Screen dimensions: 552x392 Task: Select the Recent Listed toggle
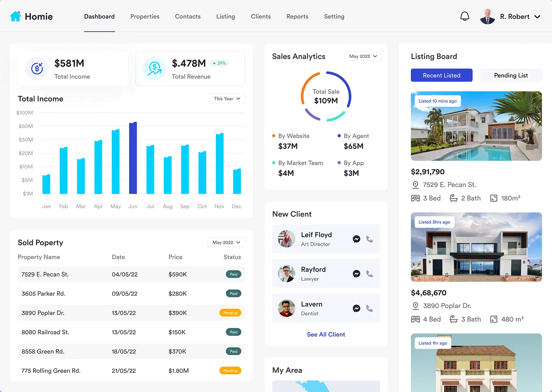tap(441, 75)
